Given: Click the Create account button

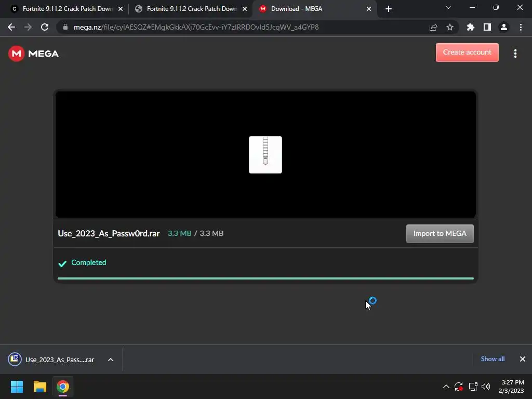Looking at the screenshot, I should (467, 52).
